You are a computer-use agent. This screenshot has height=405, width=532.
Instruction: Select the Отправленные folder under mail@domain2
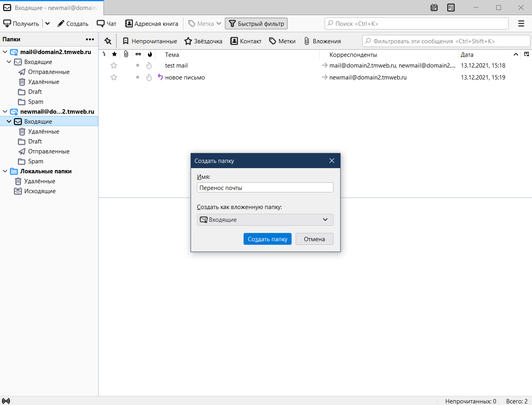[x=49, y=72]
